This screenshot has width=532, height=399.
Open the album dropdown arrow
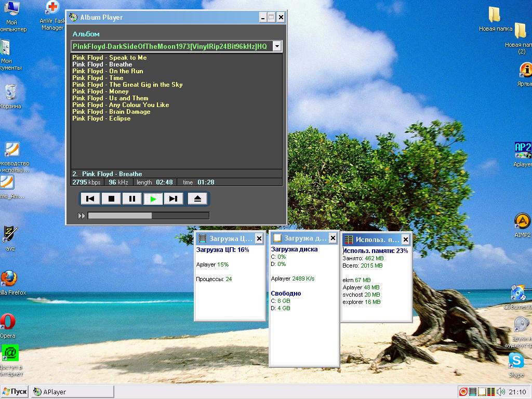tap(277, 46)
